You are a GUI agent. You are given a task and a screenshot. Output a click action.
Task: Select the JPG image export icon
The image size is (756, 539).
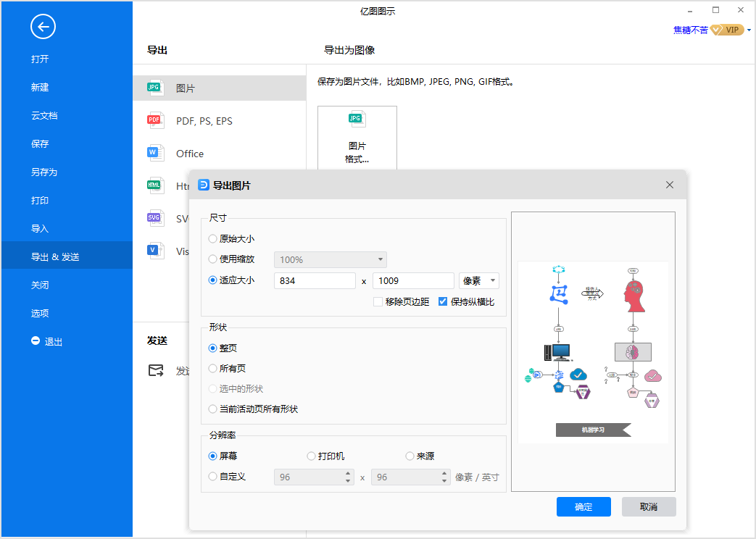(x=154, y=88)
